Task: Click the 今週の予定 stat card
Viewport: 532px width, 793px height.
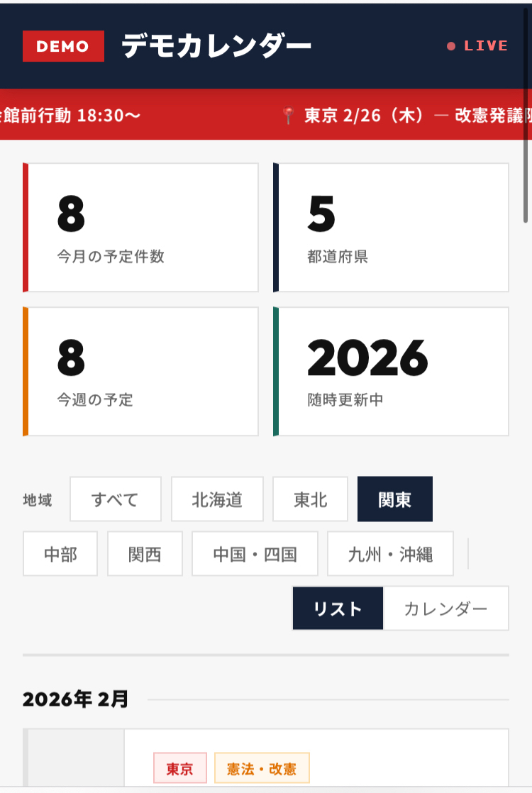Action: click(x=140, y=372)
